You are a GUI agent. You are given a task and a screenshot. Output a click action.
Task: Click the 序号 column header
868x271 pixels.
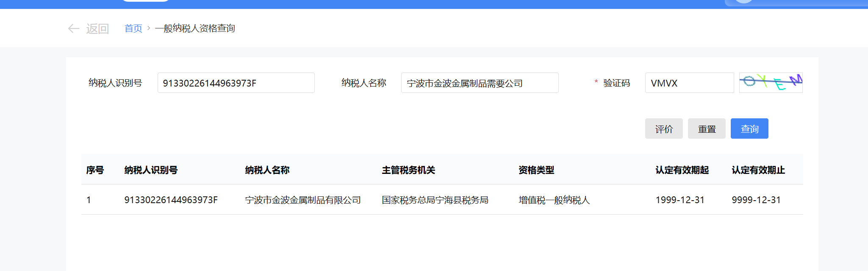95,170
